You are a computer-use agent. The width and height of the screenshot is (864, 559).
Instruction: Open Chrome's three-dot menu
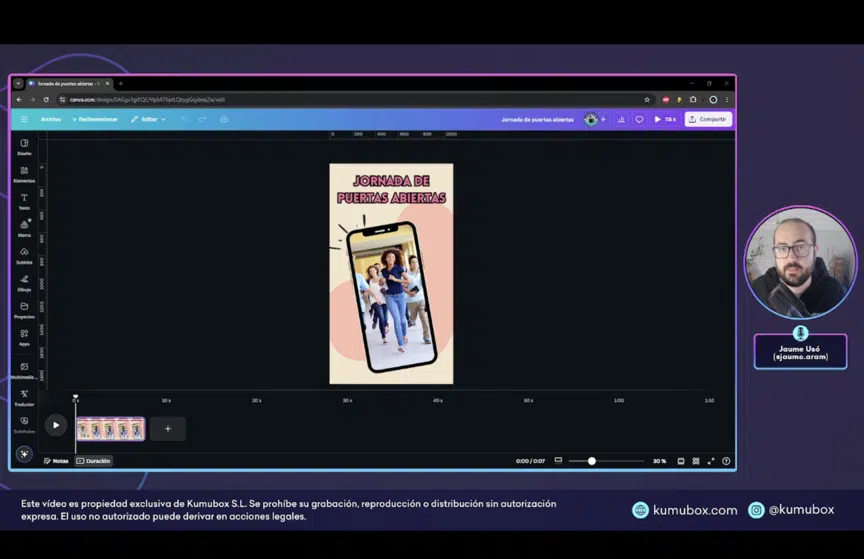coord(727,100)
